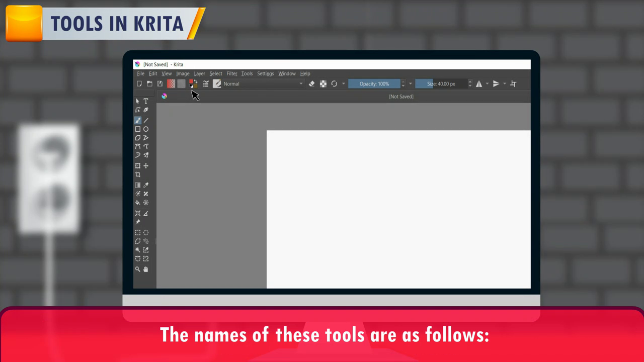644x362 pixels.
Task: Toggle horizontal mirror tool
Action: click(479, 84)
